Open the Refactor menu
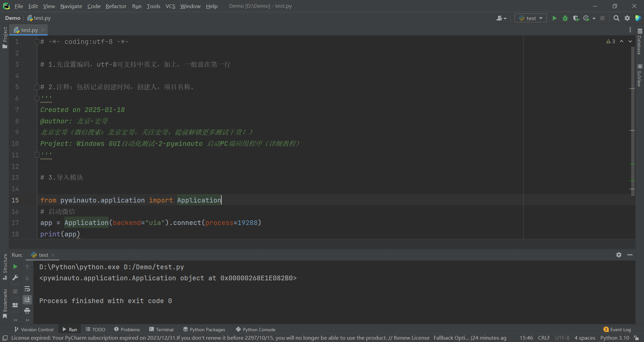This screenshot has width=644, height=342. 116,6
